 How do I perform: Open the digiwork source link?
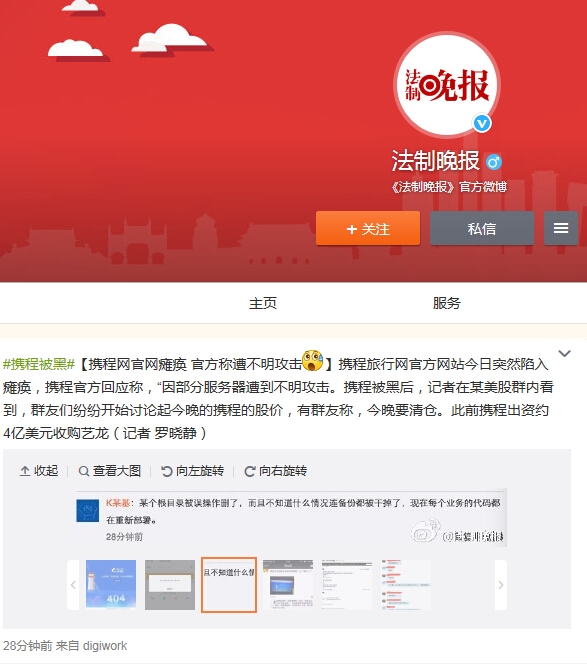tap(105, 646)
